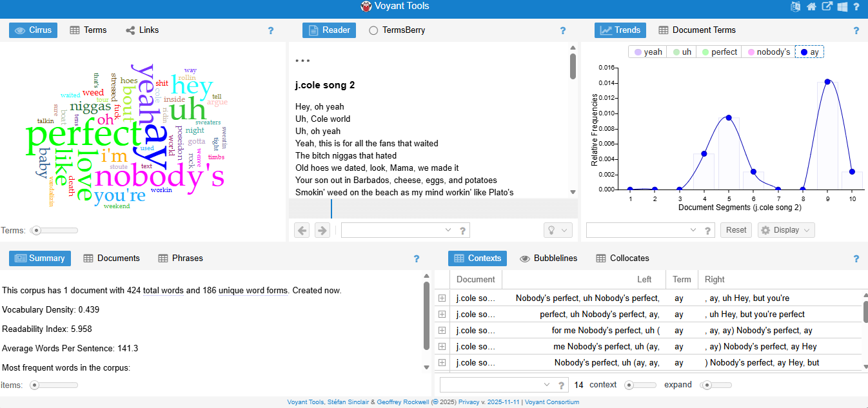Go to next page in Reader
The height and width of the screenshot is (408, 868).
tap(322, 230)
